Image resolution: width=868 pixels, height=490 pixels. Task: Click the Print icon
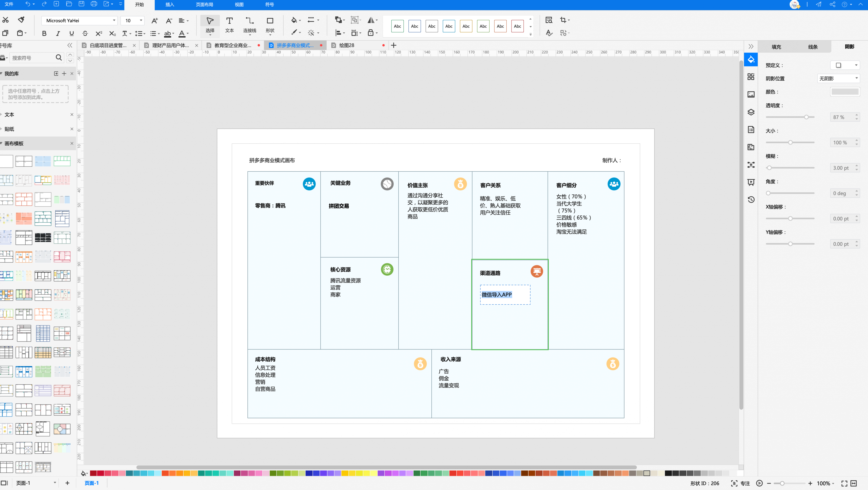point(94,4)
